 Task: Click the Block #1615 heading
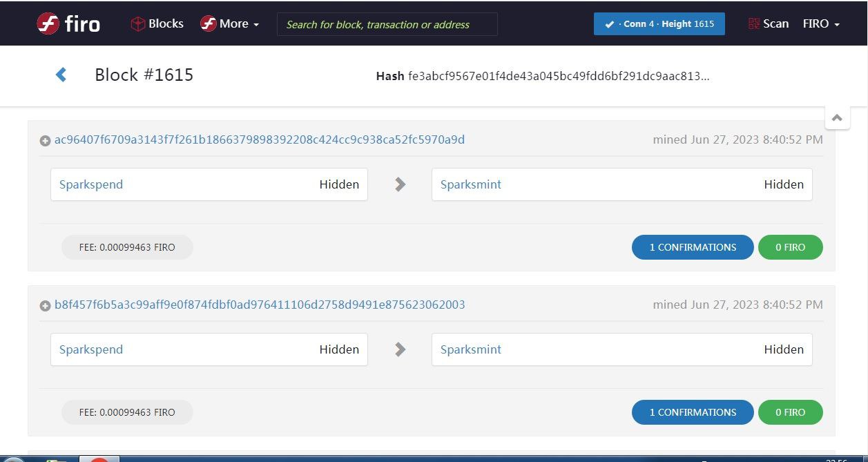pos(144,75)
